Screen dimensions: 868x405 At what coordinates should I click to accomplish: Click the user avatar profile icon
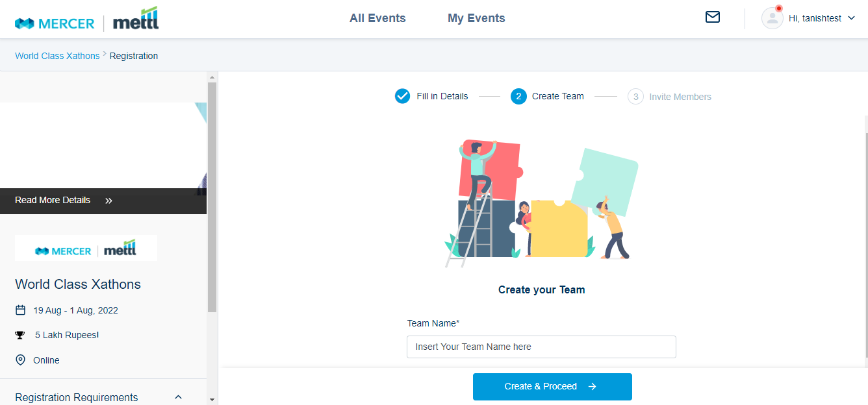click(x=772, y=18)
